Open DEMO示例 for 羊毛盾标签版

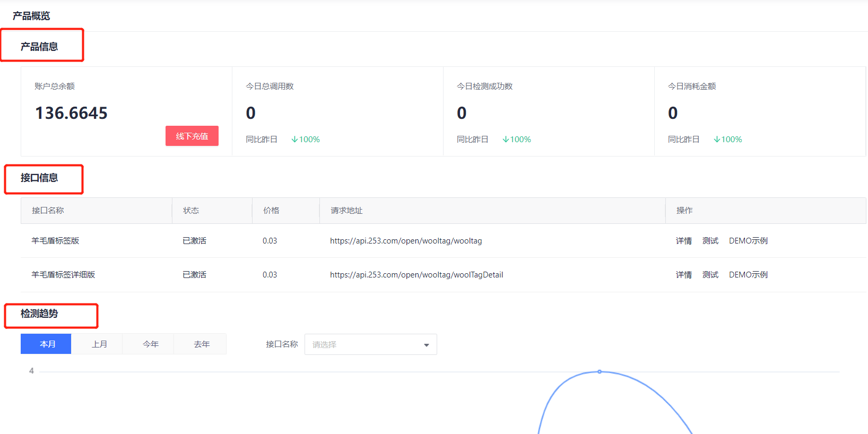click(748, 241)
